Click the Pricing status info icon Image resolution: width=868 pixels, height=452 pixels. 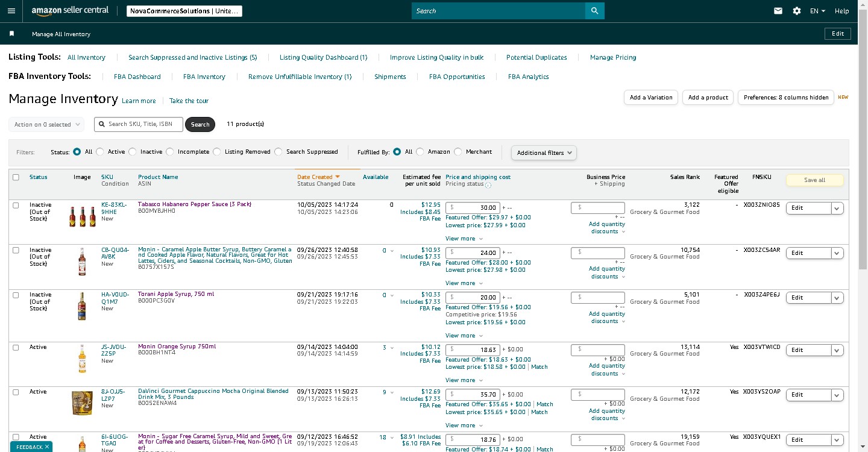(488, 185)
